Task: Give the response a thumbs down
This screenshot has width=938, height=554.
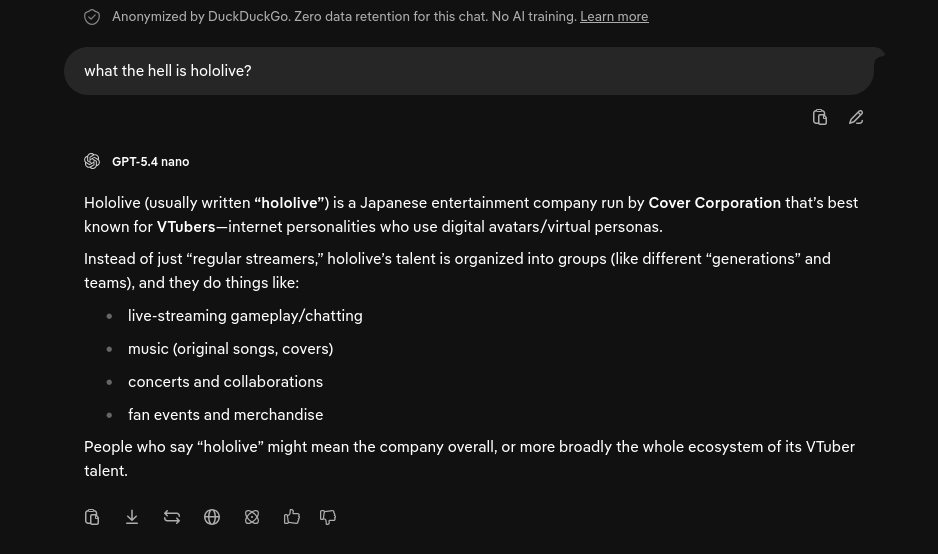Action: 328,517
